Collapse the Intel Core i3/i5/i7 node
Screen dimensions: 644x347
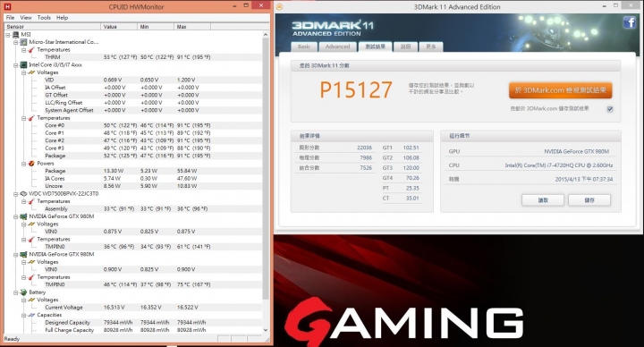coord(15,65)
